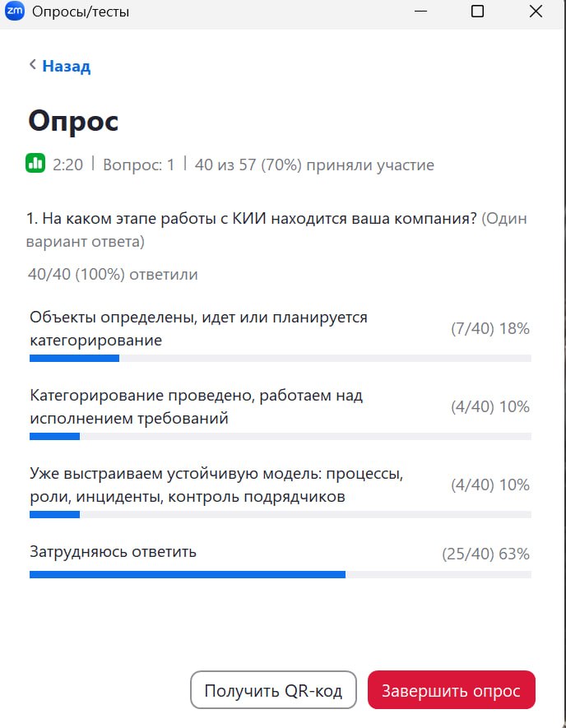Click the back chevron arrow icon
Viewport: 566px width, 728px height.
(x=33, y=65)
